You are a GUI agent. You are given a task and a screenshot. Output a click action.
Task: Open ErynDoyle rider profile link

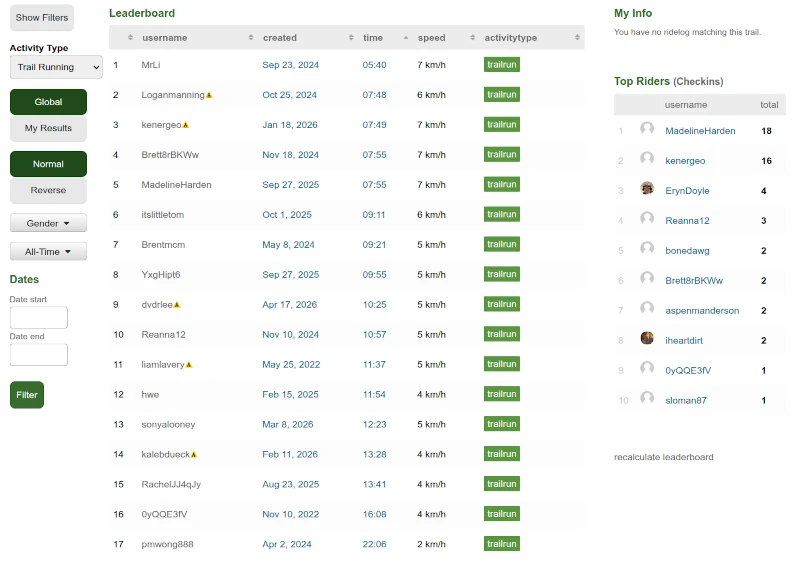(687, 191)
